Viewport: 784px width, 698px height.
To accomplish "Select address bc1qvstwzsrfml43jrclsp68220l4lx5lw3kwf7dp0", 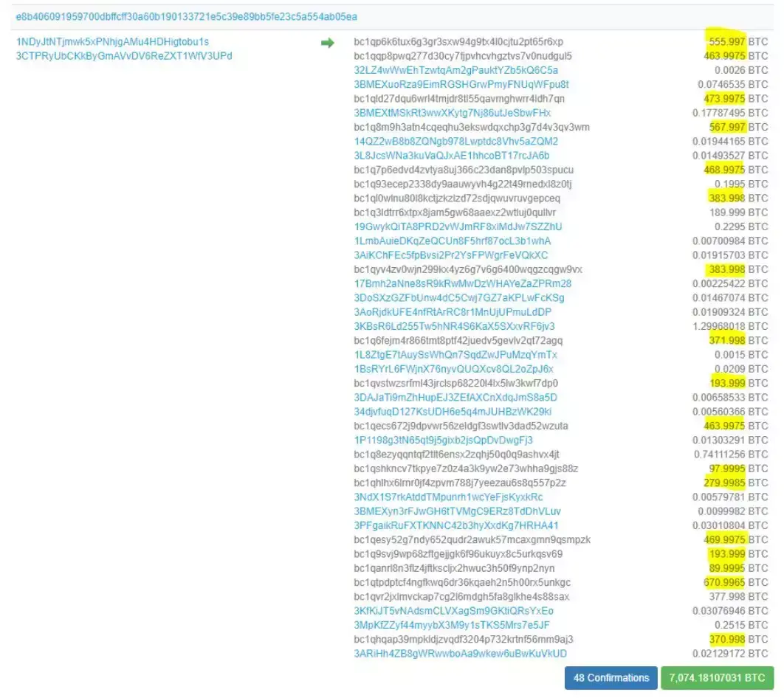I will point(455,383).
